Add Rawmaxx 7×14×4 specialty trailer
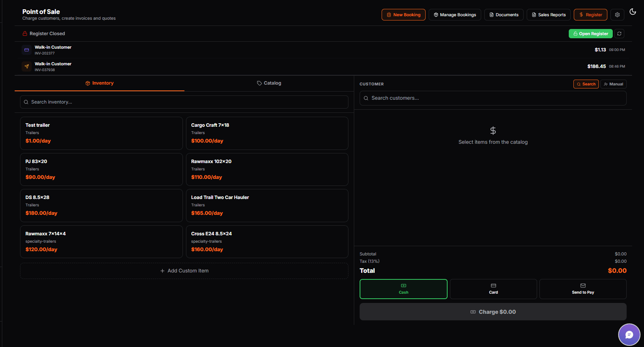The image size is (644, 347). pos(101,242)
